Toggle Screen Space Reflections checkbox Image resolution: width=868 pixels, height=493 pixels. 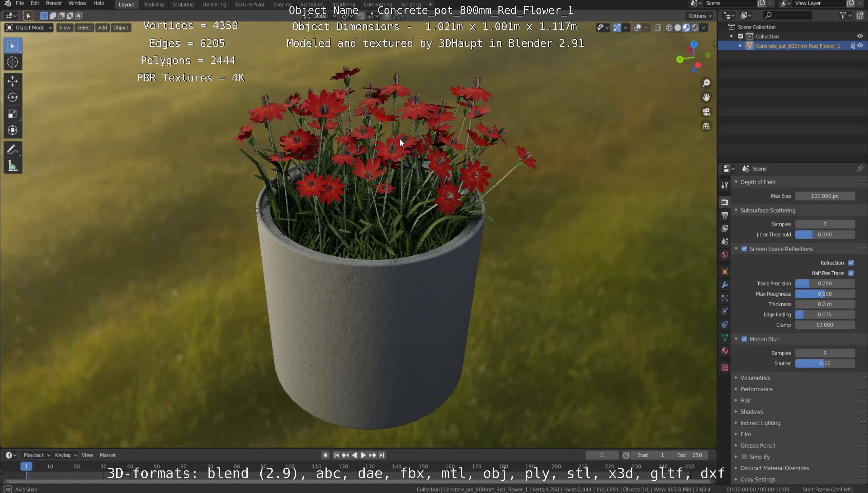(x=744, y=249)
